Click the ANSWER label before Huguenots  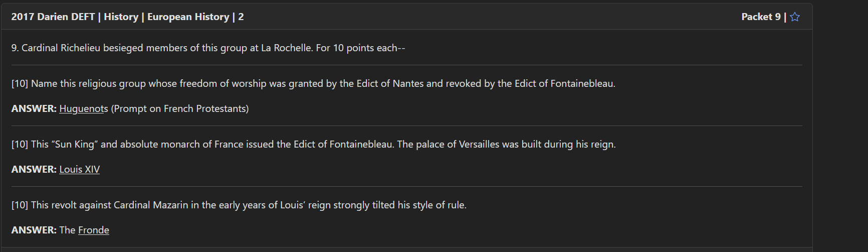click(34, 109)
